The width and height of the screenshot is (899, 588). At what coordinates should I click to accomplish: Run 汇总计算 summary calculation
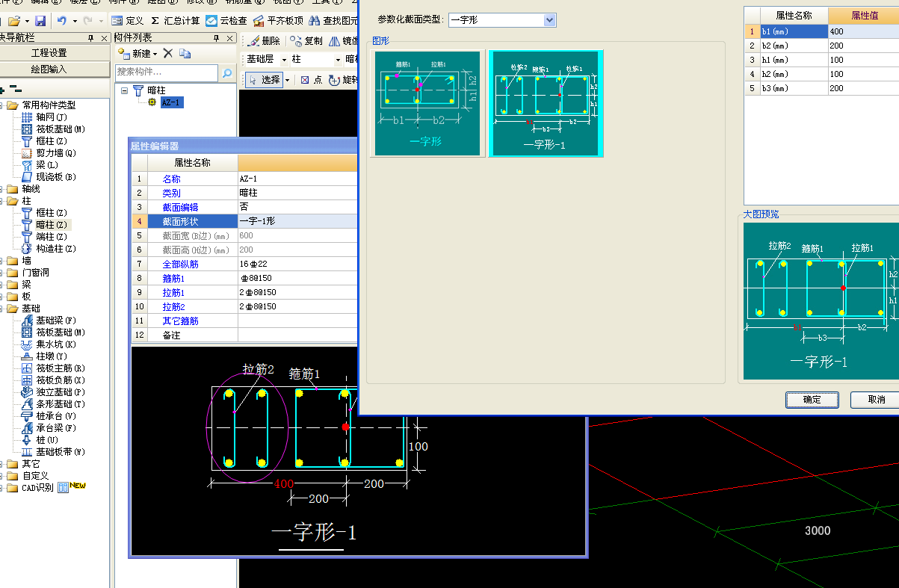(175, 21)
